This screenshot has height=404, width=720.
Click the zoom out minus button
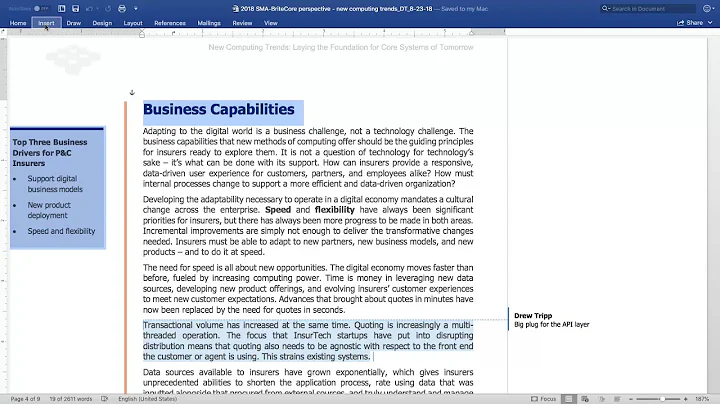pyautogui.click(x=631, y=399)
